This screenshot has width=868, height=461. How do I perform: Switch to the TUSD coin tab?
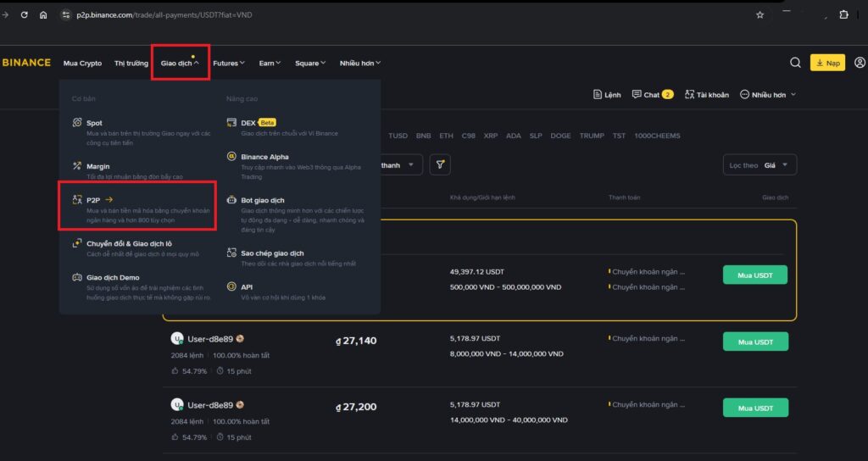tap(398, 136)
